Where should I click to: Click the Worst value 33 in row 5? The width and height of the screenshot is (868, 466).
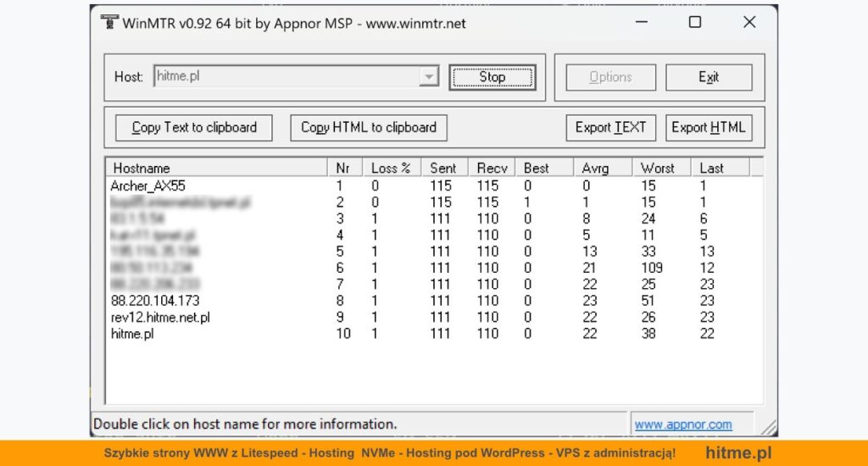pos(648,252)
